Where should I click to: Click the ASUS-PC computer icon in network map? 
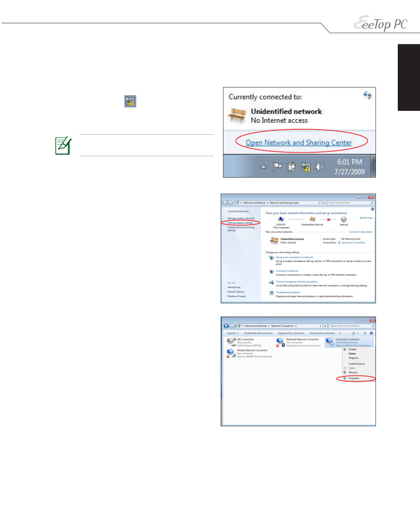tap(281, 219)
